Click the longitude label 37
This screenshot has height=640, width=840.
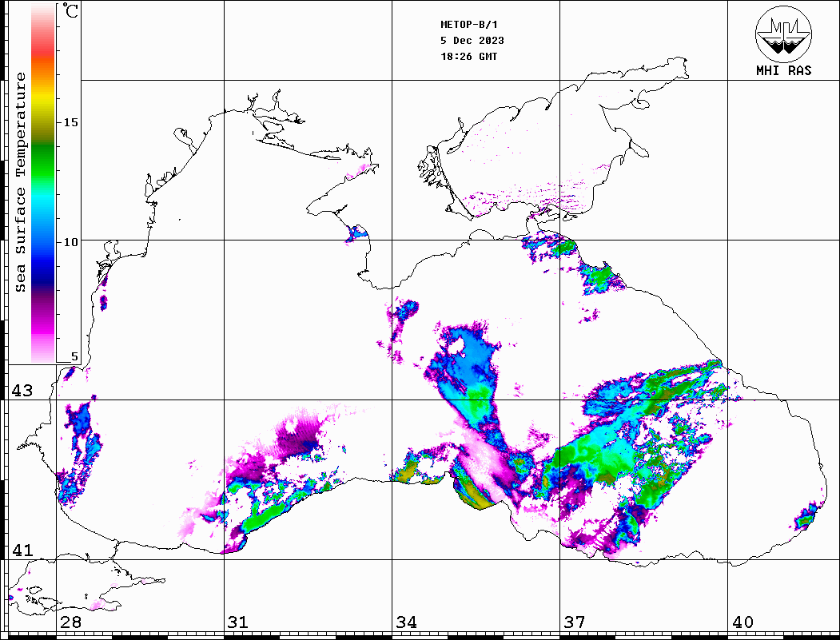pyautogui.click(x=575, y=622)
